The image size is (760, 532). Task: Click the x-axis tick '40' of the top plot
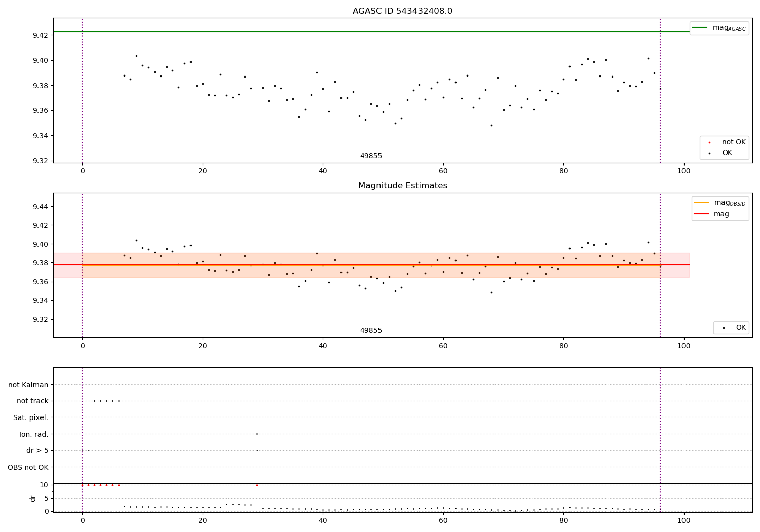click(x=323, y=171)
